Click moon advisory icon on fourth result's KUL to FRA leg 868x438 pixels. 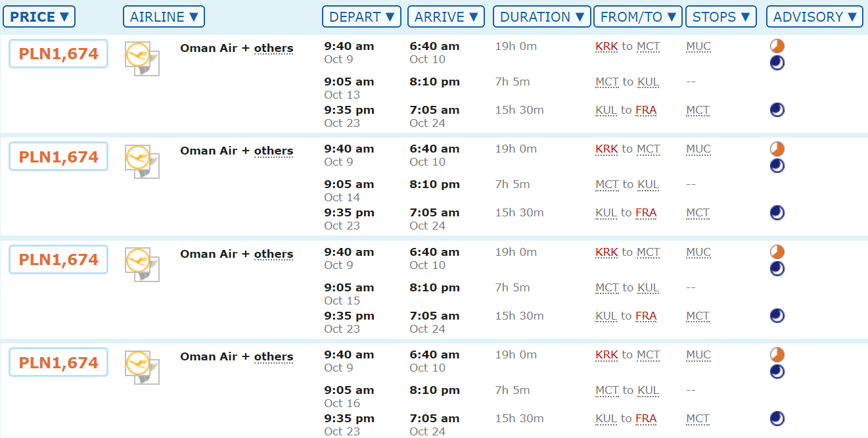pyautogui.click(x=777, y=418)
